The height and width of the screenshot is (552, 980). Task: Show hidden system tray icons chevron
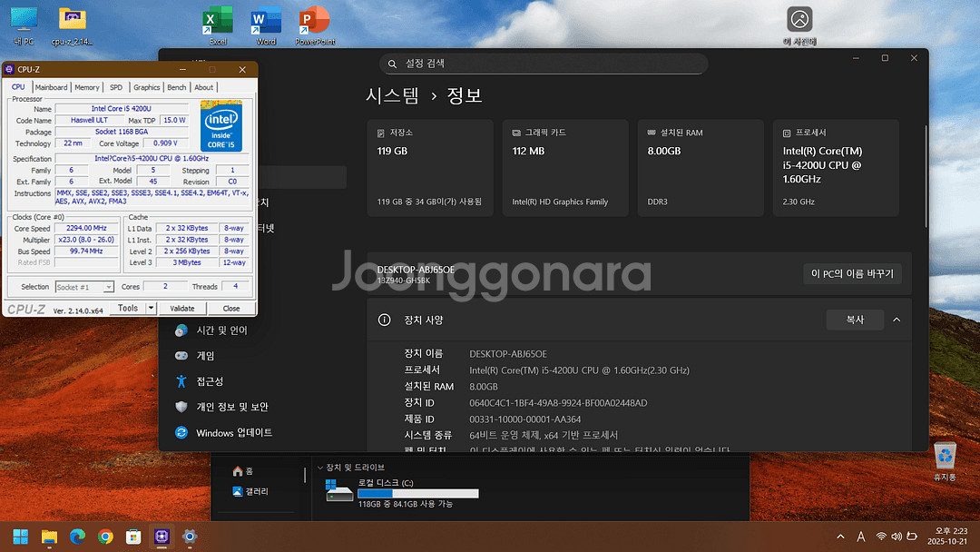839,537
